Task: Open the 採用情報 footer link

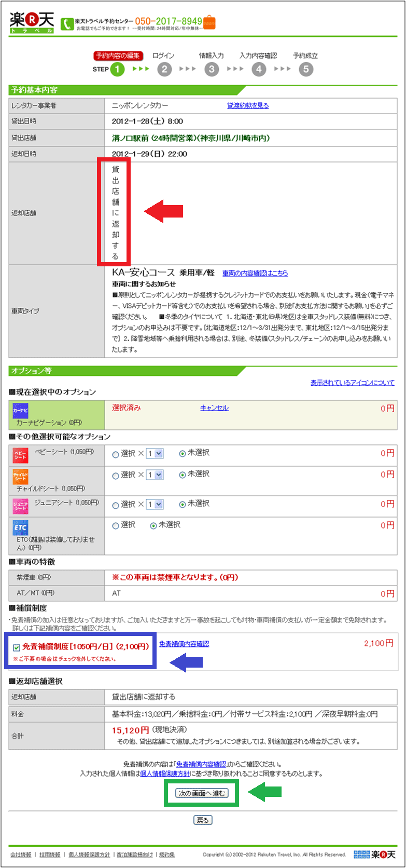Action: (50, 855)
